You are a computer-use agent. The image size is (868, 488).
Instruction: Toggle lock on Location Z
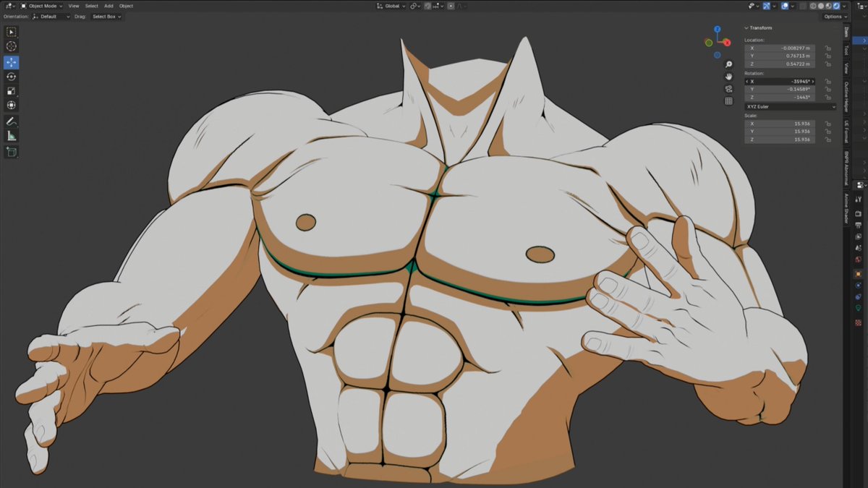[827, 64]
